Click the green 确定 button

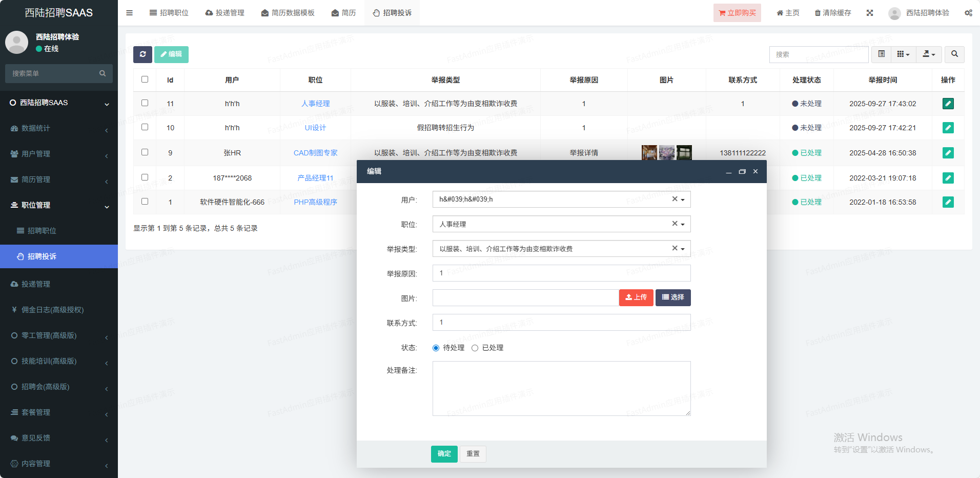tap(444, 454)
